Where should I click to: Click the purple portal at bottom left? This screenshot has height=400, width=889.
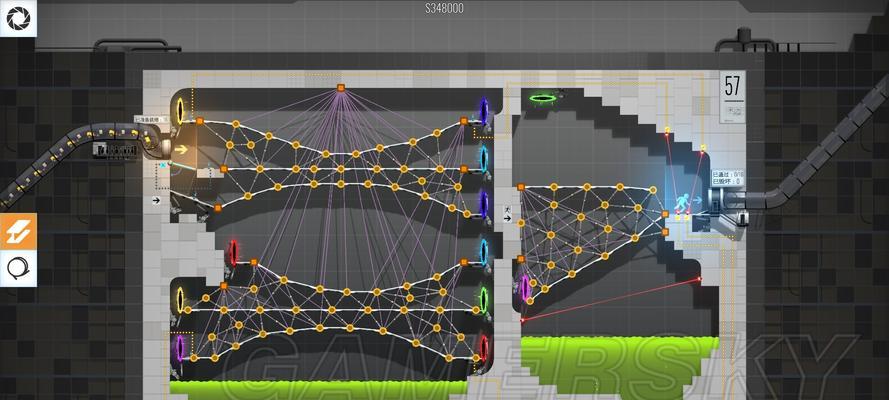(180, 348)
